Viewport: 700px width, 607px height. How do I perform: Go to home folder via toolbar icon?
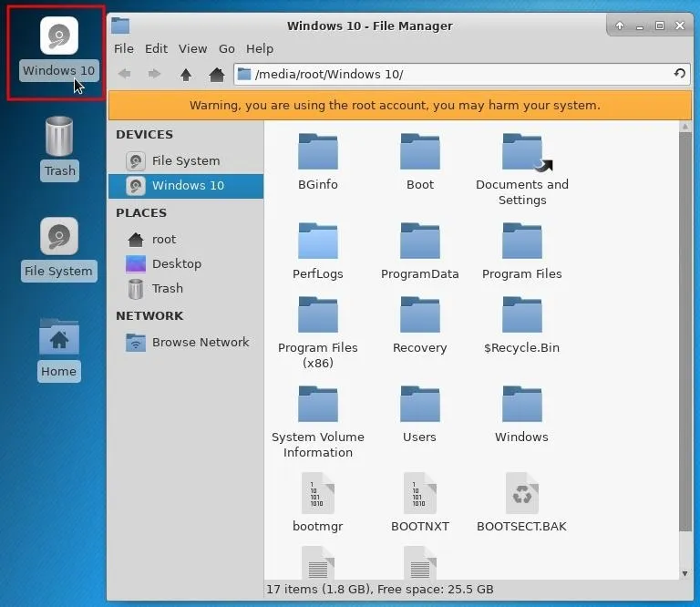tap(217, 74)
